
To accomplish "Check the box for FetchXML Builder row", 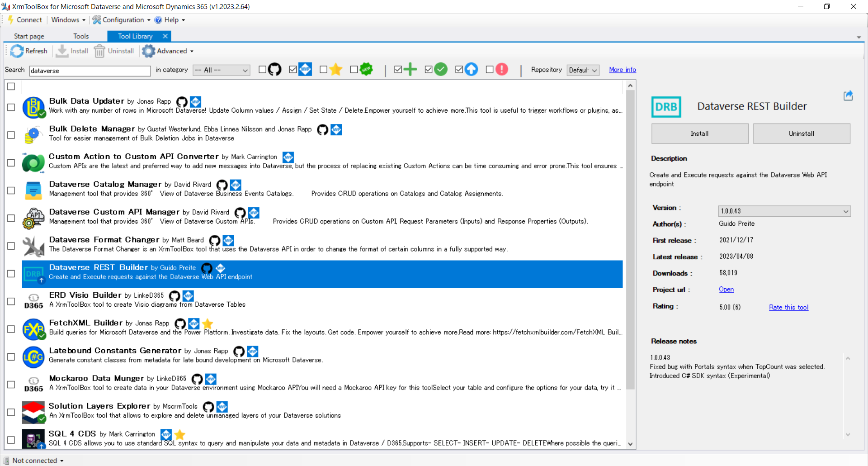I will point(11,329).
